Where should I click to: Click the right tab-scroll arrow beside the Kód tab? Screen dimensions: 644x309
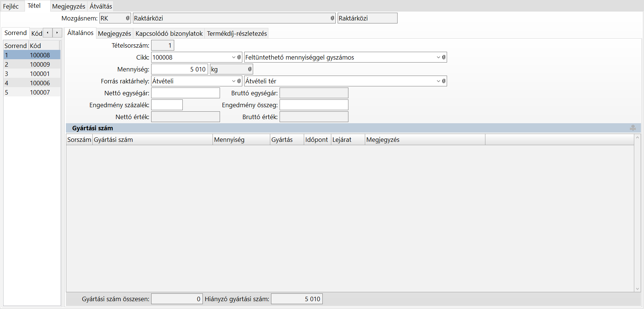coord(57,33)
